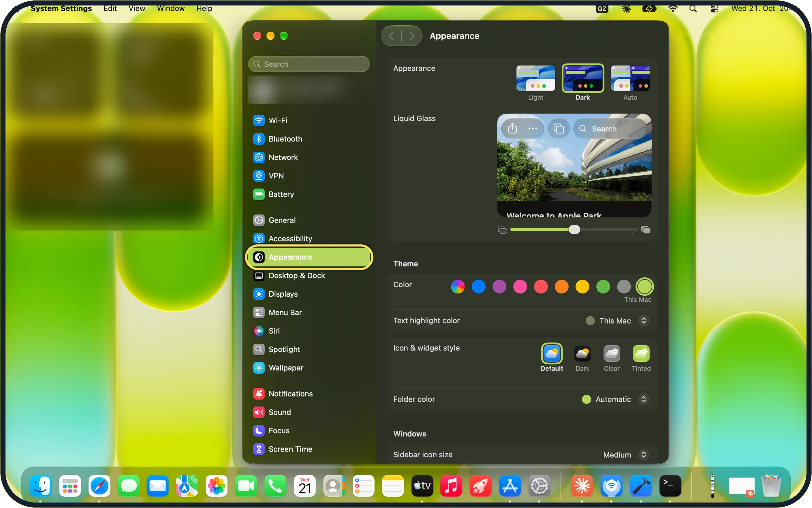Open Bluetooth settings pane
Viewport: 812px width, 508px height.
[x=309, y=139]
